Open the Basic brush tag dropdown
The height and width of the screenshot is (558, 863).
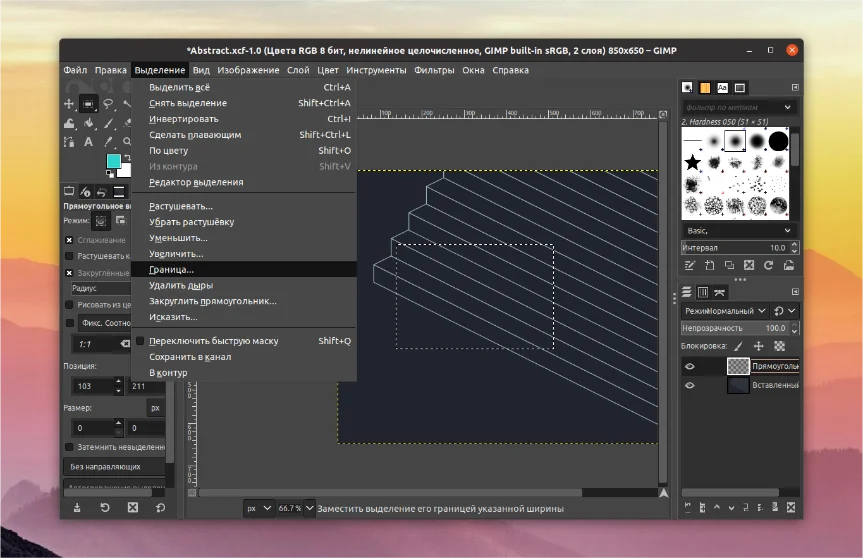788,230
